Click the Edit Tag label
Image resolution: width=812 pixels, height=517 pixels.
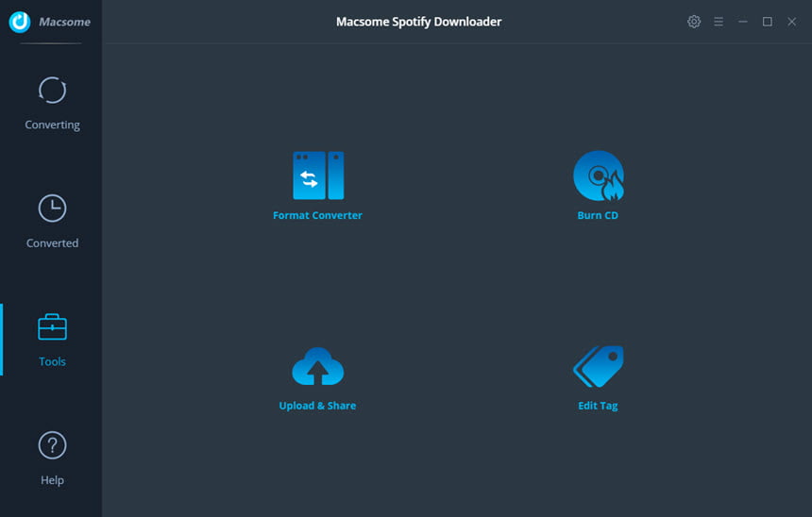[598, 406]
